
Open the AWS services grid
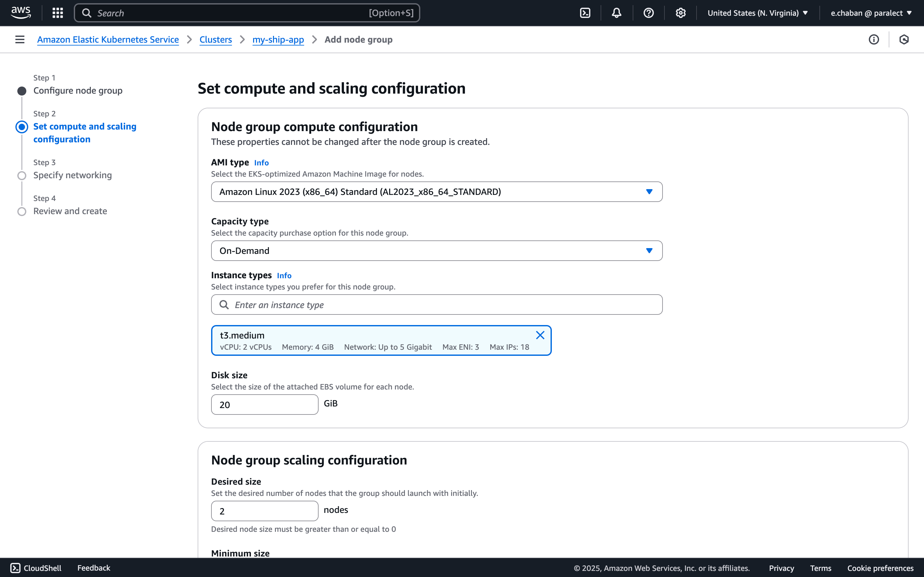point(57,13)
